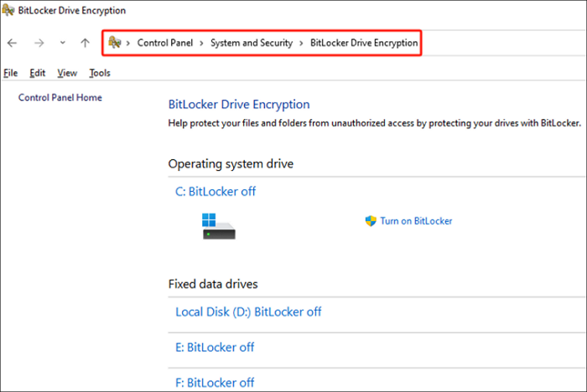The height and width of the screenshot is (392, 587).
Task: Go to Control Panel Home
Action: click(x=60, y=98)
